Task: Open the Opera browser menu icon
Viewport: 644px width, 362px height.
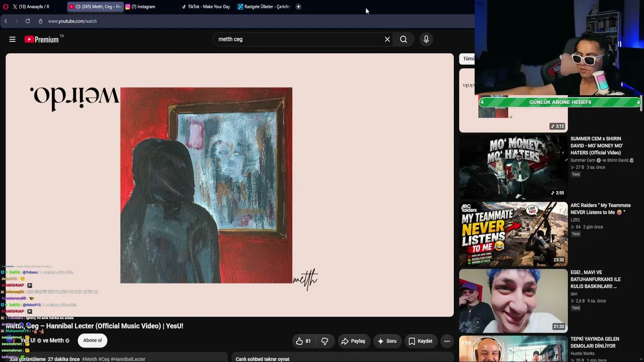Action: point(6,7)
